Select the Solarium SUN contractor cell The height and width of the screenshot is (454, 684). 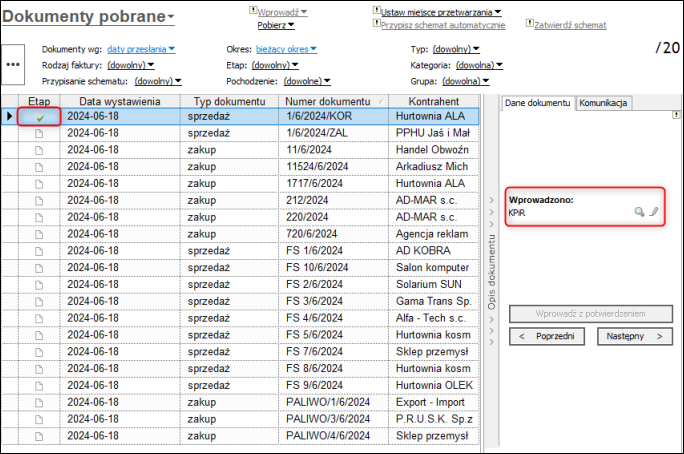click(x=434, y=284)
